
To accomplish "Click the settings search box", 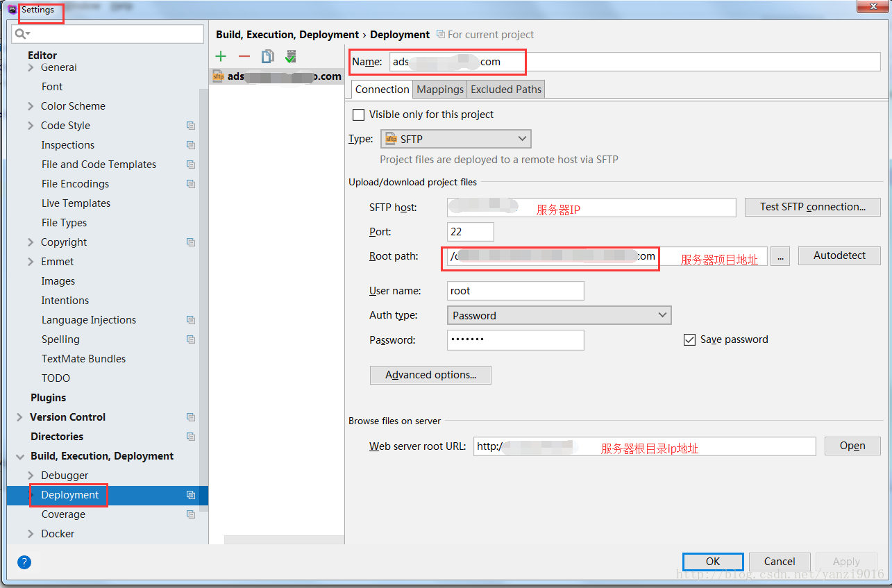I will pos(108,33).
